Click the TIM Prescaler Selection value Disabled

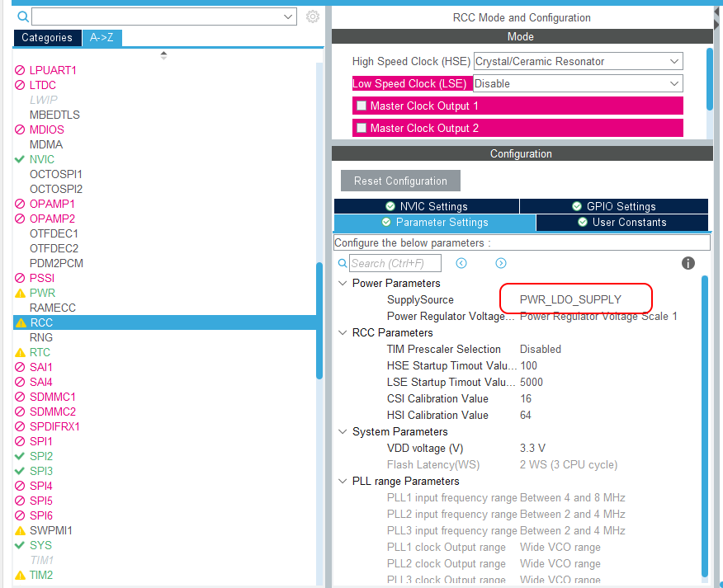(x=541, y=350)
